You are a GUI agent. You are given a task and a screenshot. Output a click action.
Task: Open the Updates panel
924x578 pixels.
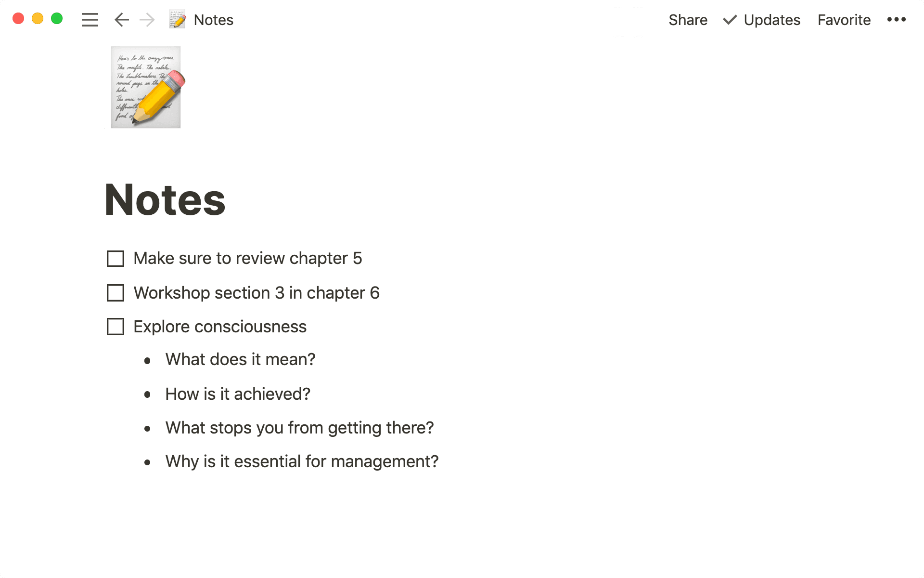click(771, 20)
